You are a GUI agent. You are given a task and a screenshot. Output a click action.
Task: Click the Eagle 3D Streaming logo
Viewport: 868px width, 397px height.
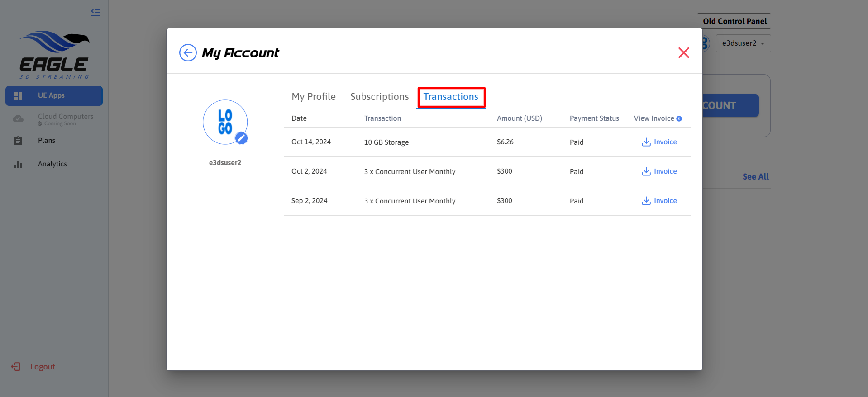[54, 55]
